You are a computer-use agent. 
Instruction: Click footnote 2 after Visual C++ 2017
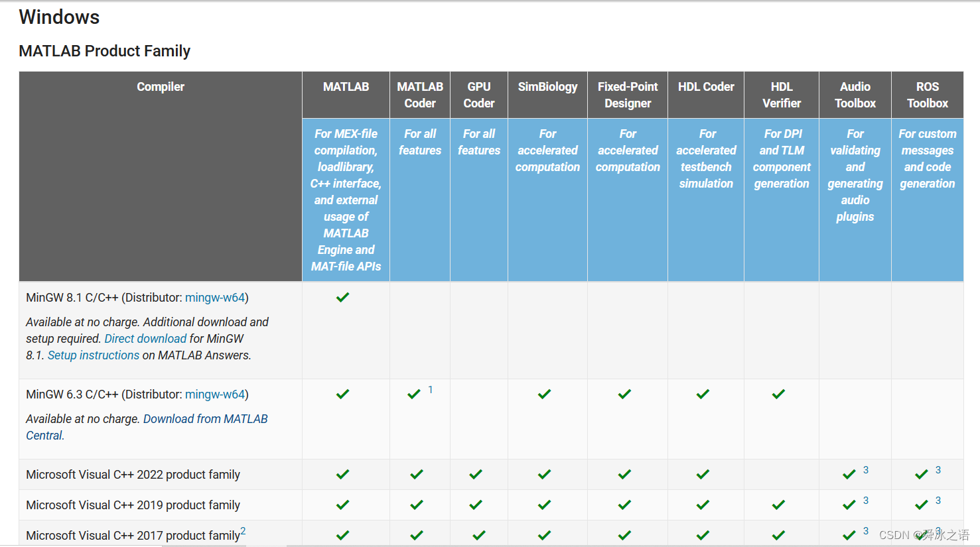click(243, 531)
